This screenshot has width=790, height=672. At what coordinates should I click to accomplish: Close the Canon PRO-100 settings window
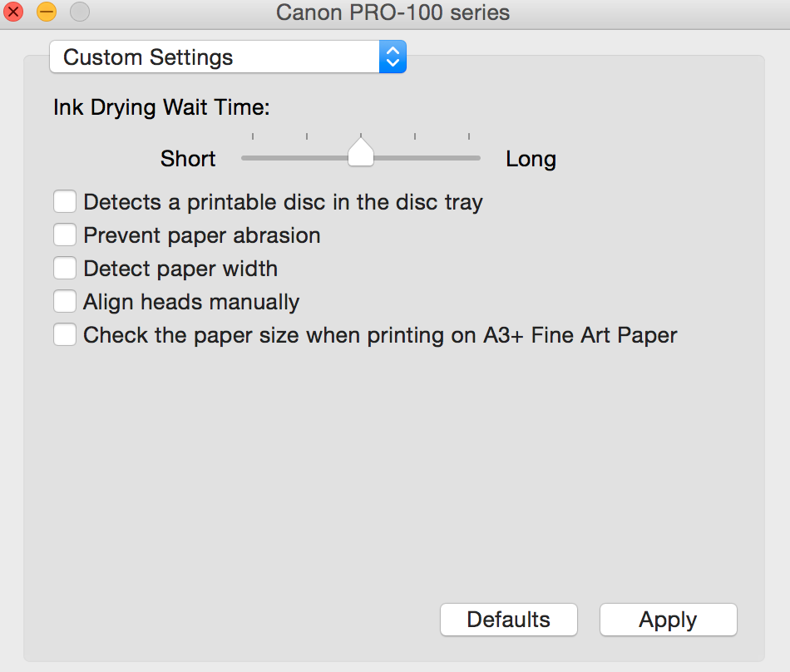click(13, 12)
